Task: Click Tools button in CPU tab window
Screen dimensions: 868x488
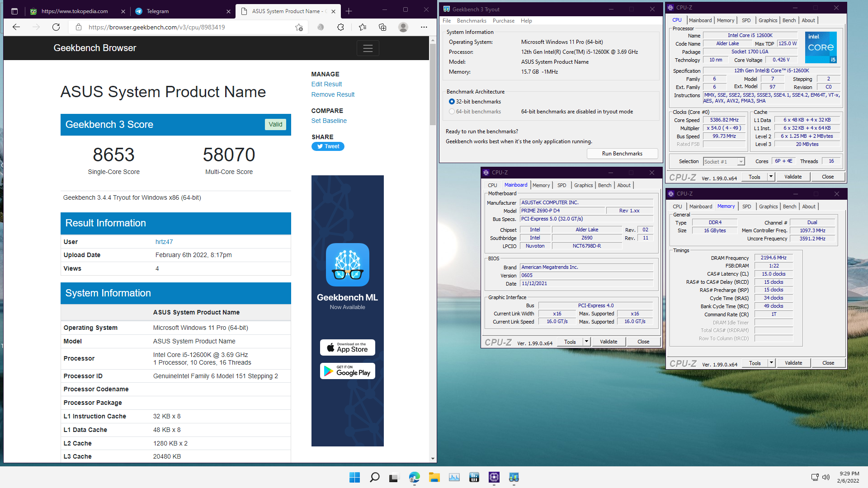Action: point(755,177)
